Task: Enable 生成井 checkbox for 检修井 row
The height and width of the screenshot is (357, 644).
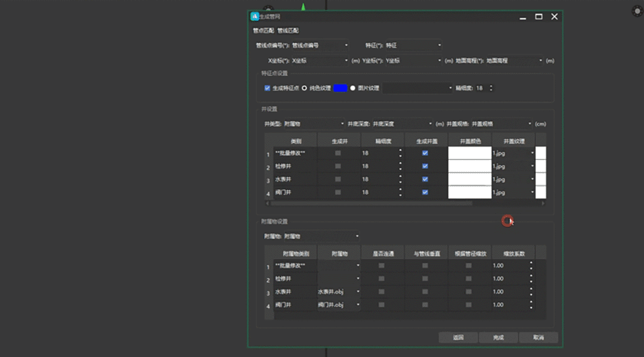Action: pyautogui.click(x=338, y=166)
